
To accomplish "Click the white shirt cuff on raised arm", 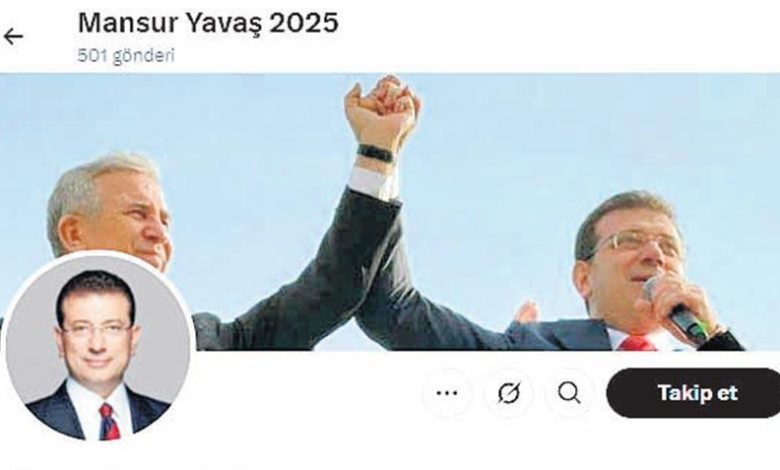I will click(374, 182).
